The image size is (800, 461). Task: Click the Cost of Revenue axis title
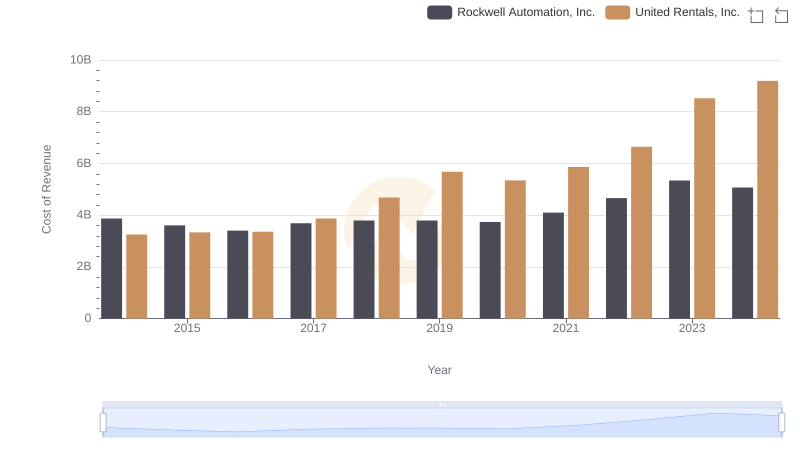[x=46, y=189]
